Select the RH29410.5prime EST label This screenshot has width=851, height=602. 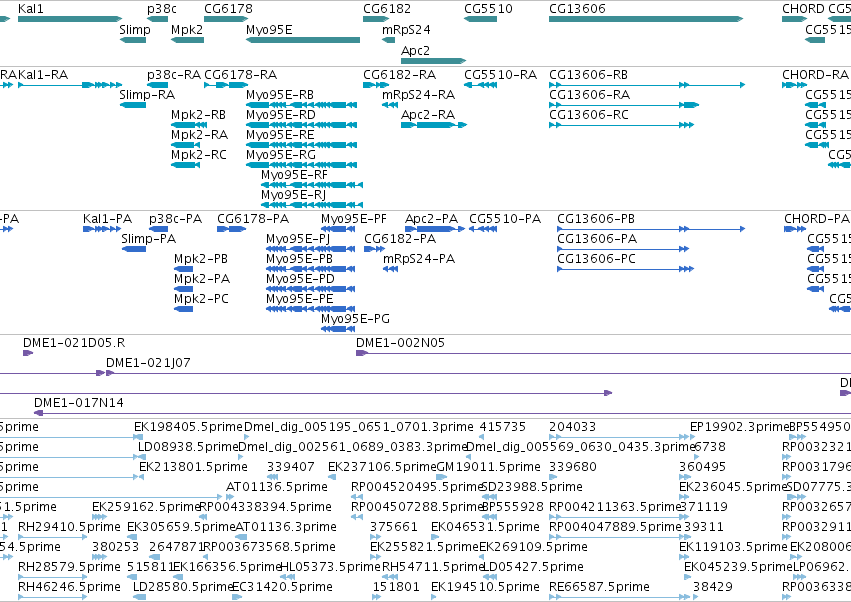coord(69,527)
